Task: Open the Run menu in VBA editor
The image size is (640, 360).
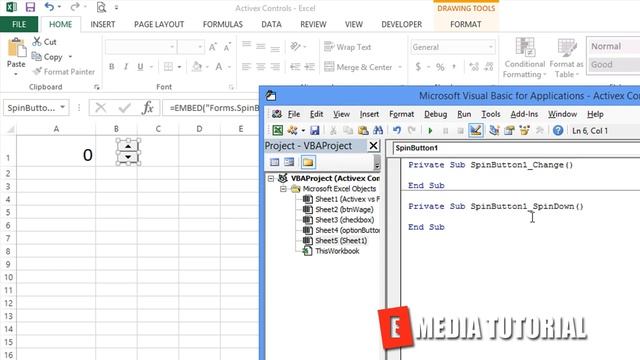Action: pyautogui.click(x=464, y=114)
